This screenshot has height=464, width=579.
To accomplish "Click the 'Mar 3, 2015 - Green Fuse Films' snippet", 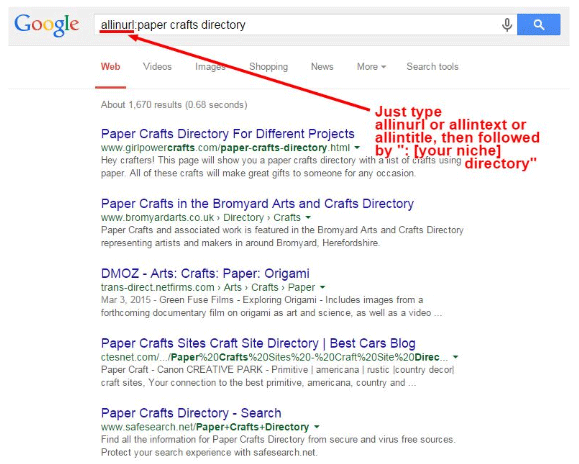I will [x=271, y=306].
